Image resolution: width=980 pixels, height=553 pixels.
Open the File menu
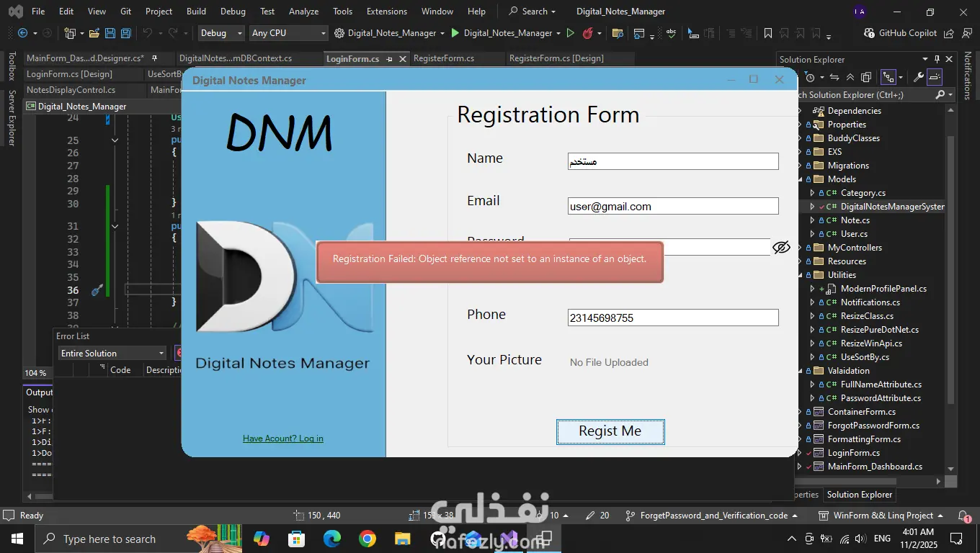(x=38, y=12)
